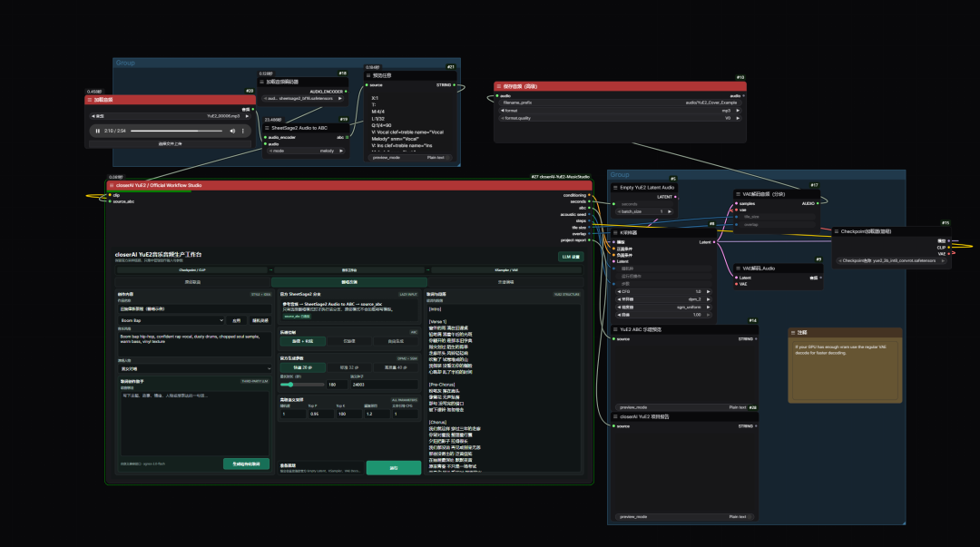Click the Checkpoint loader node menu icon
Screen dimensions: 980x547
837,231
